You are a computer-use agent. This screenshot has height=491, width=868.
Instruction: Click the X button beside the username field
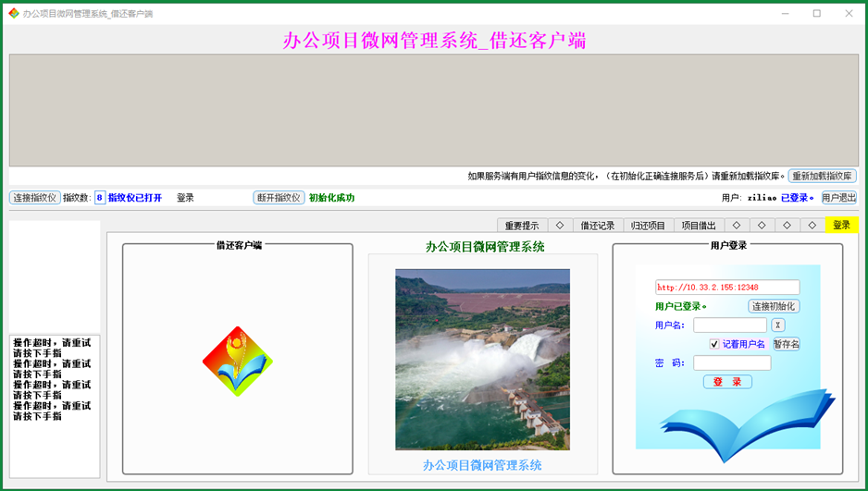pyautogui.click(x=778, y=325)
